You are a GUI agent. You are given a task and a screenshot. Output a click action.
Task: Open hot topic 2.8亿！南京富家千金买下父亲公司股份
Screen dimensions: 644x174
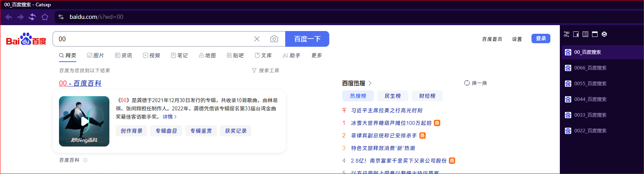(x=399, y=161)
